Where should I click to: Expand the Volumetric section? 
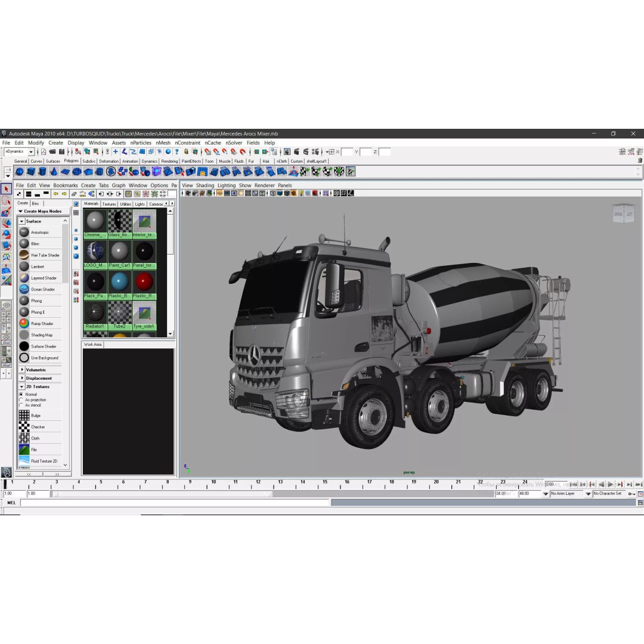click(x=22, y=370)
